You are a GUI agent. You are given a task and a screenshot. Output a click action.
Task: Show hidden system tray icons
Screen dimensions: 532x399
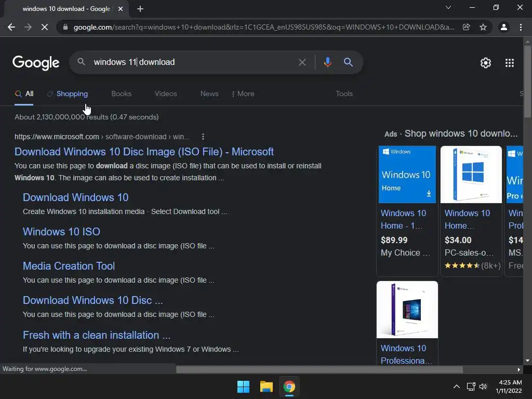tap(457, 387)
